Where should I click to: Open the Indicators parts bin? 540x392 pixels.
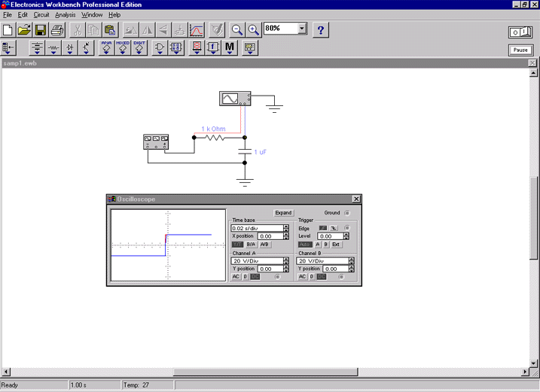click(197, 47)
